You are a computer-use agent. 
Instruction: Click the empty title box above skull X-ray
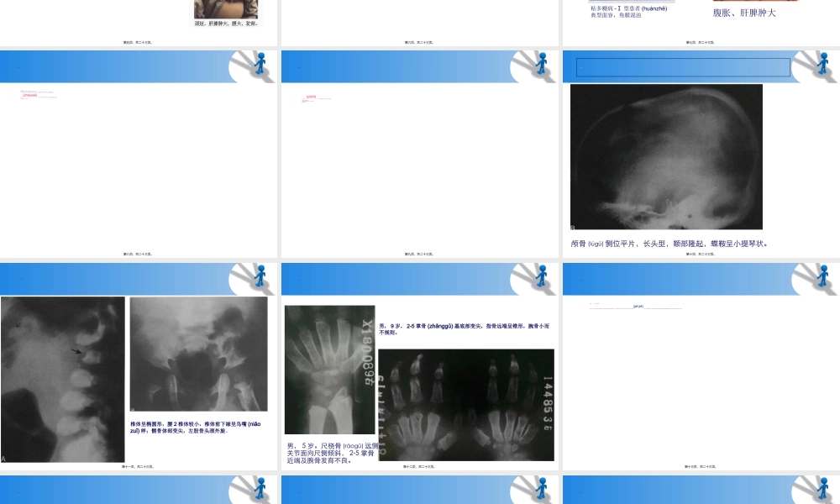tap(683, 67)
